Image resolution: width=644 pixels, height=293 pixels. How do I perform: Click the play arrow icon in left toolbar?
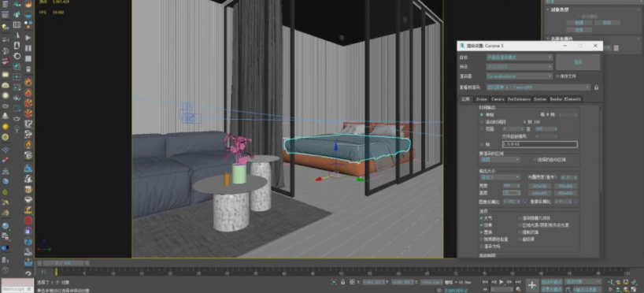click(x=28, y=37)
